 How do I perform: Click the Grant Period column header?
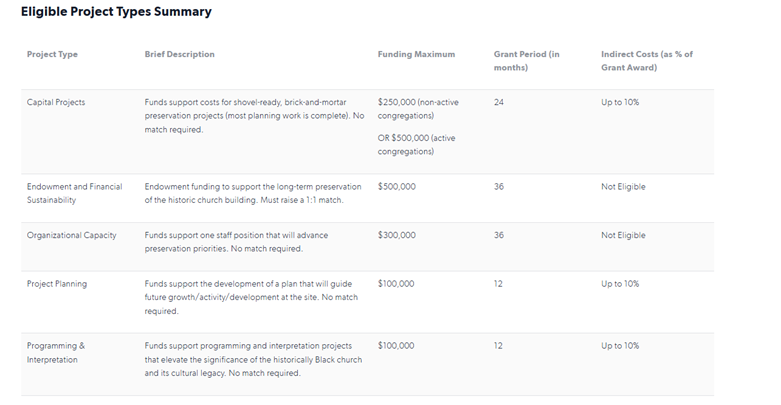click(x=526, y=61)
